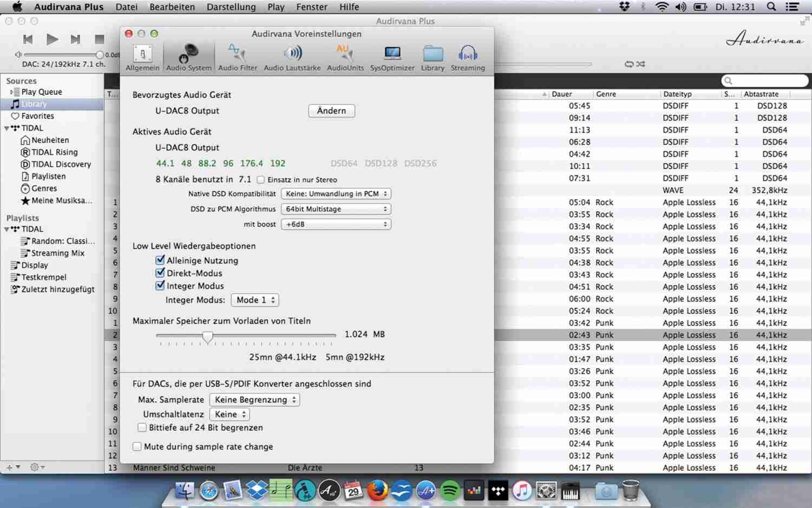Viewport: 812px width, 508px height.
Task: Open the Fenster menu
Action: click(x=312, y=7)
